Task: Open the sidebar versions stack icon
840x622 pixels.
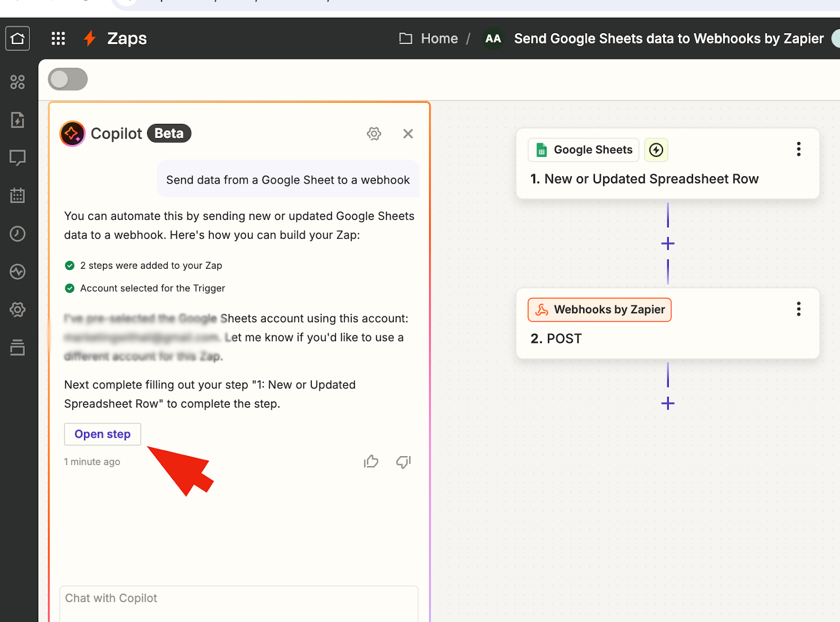Action: 17,347
